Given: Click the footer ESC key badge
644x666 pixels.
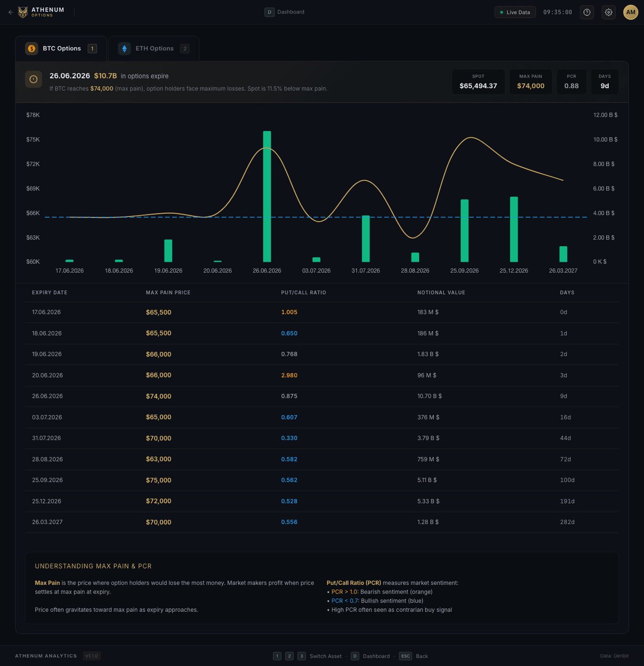Looking at the screenshot, I should 405,656.
